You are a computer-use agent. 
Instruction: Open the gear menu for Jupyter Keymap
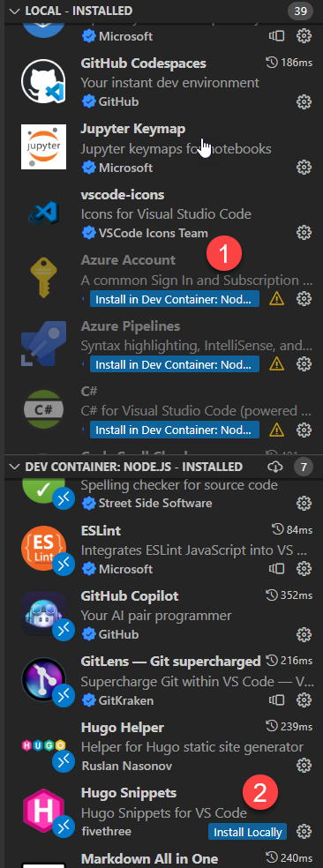(303, 168)
